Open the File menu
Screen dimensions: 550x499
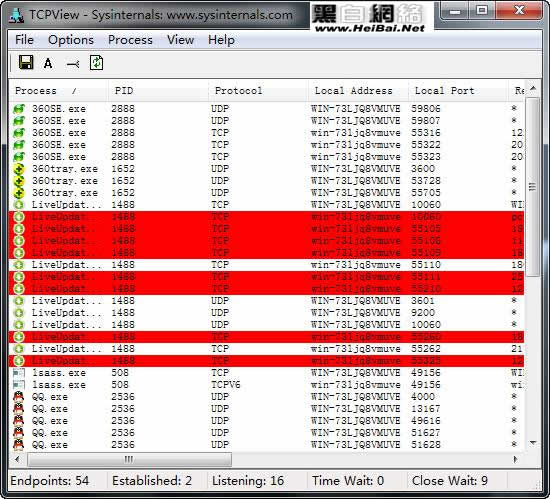pyautogui.click(x=24, y=40)
